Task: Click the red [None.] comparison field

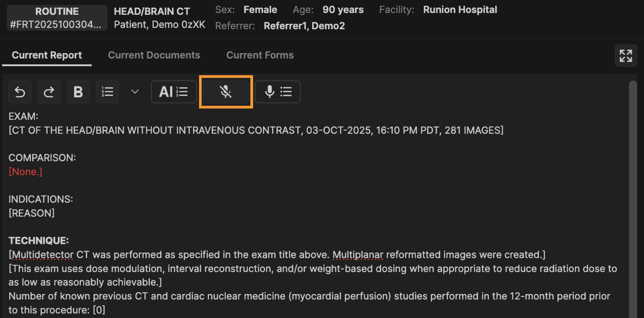Action: click(x=25, y=172)
